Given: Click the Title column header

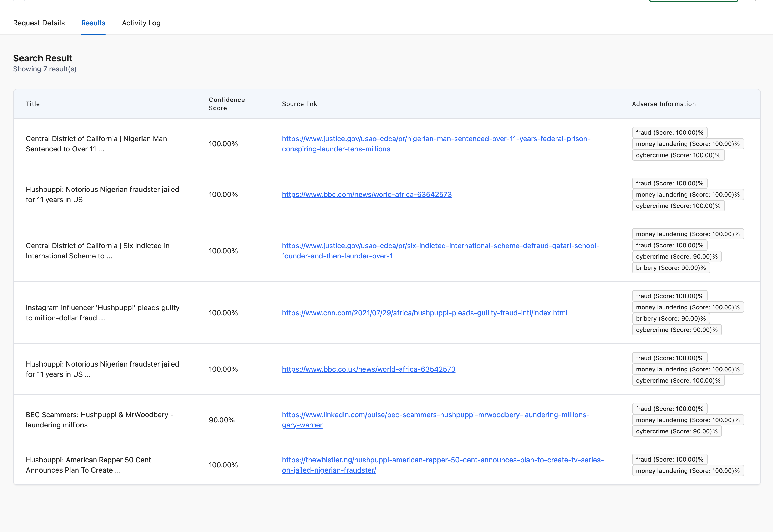Looking at the screenshot, I should tap(33, 104).
